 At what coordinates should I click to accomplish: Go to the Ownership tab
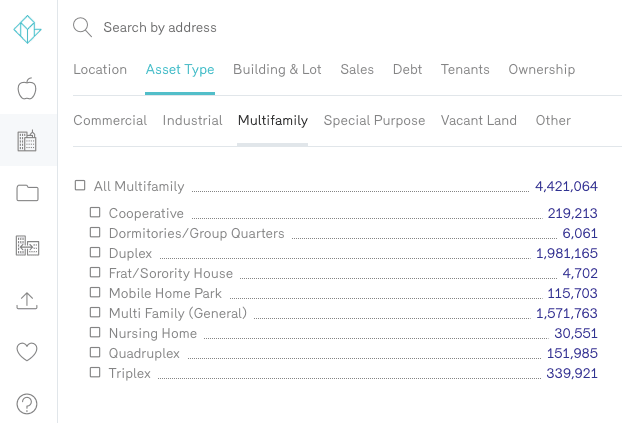pos(541,70)
